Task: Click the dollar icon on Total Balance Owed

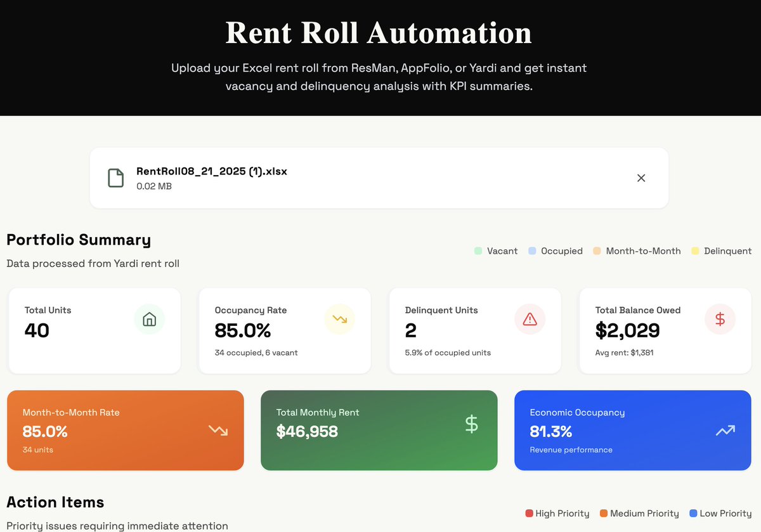Action: tap(720, 319)
